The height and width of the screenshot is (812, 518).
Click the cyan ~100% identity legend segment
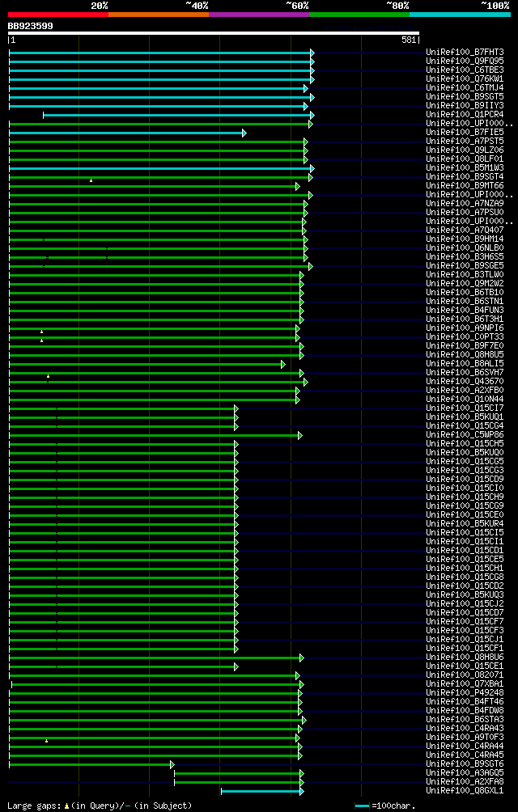(460, 15)
